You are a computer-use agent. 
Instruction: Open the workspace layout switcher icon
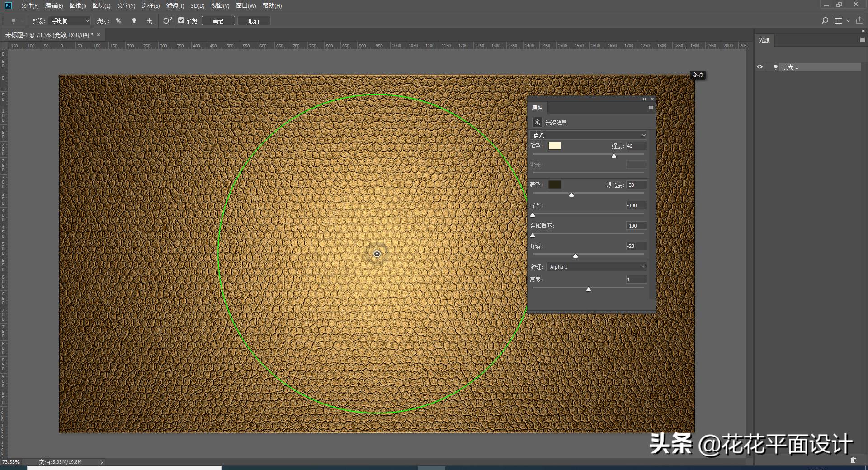839,20
